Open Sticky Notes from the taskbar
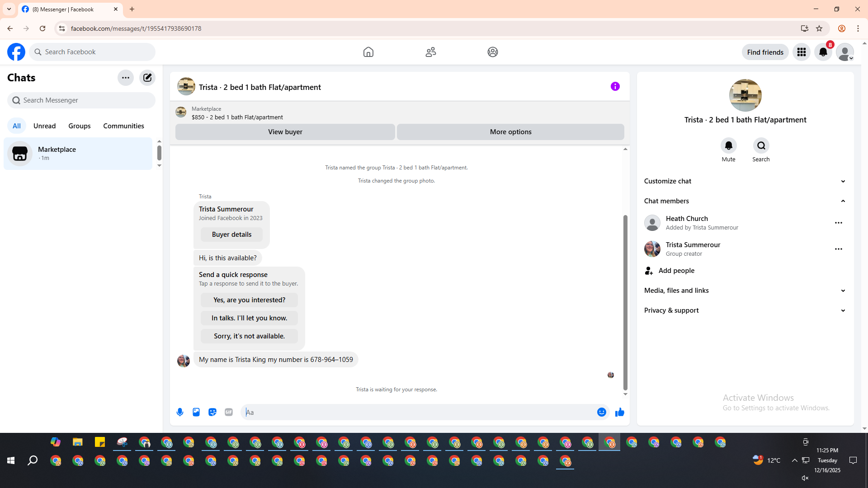This screenshot has width=868, height=488. pyautogui.click(x=100, y=442)
